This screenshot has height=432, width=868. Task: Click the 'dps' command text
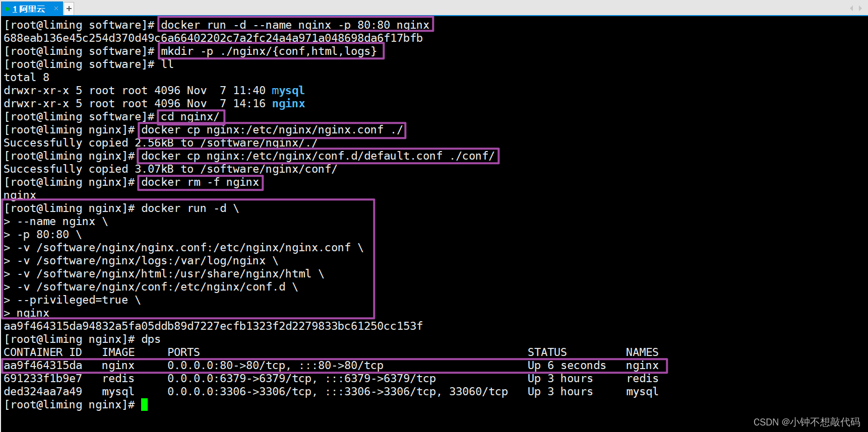pyautogui.click(x=151, y=339)
